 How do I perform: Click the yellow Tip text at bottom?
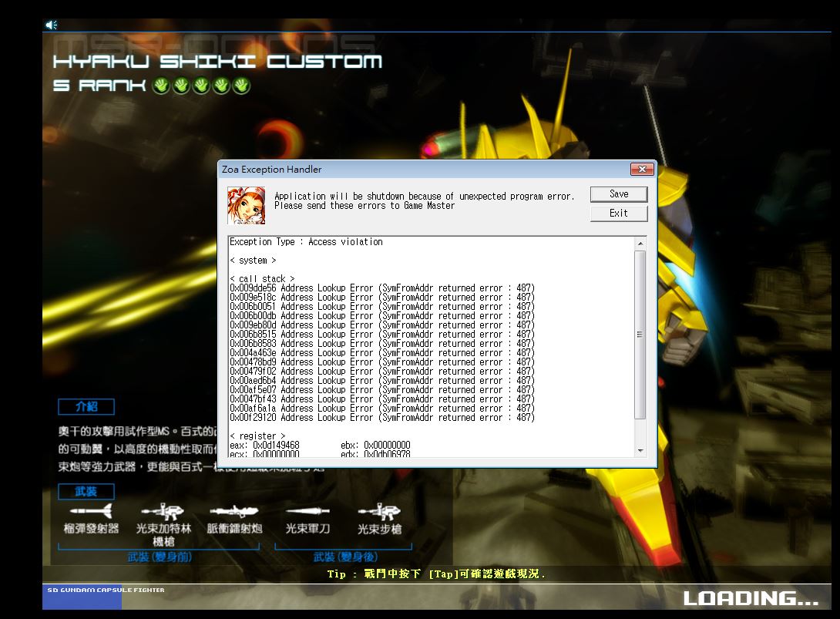point(436,574)
